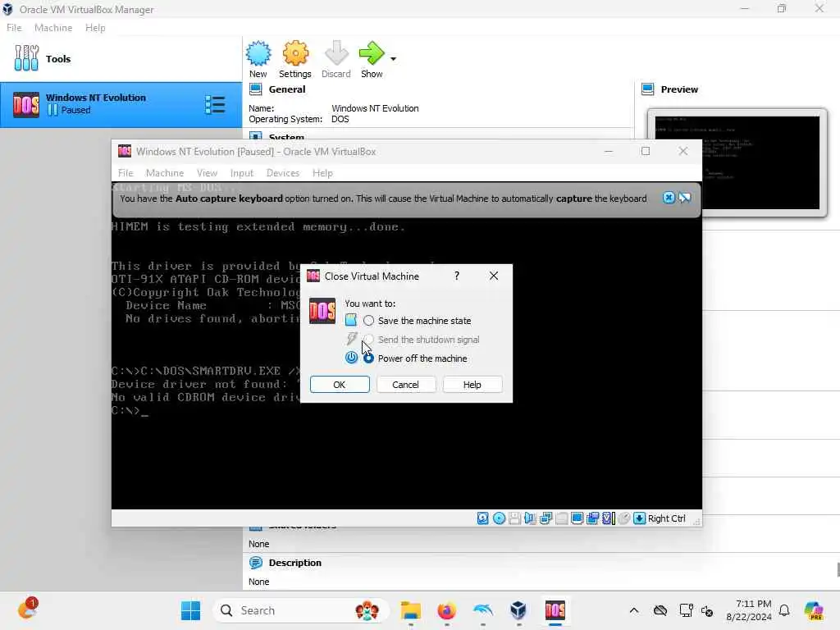Open the VM Settings gear icon
The height and width of the screenshot is (630, 840).
click(295, 53)
